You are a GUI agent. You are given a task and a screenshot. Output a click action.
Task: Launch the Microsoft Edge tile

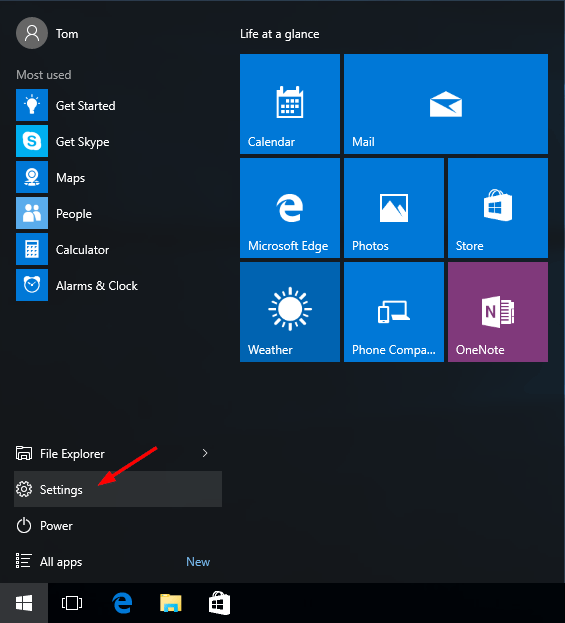point(290,208)
